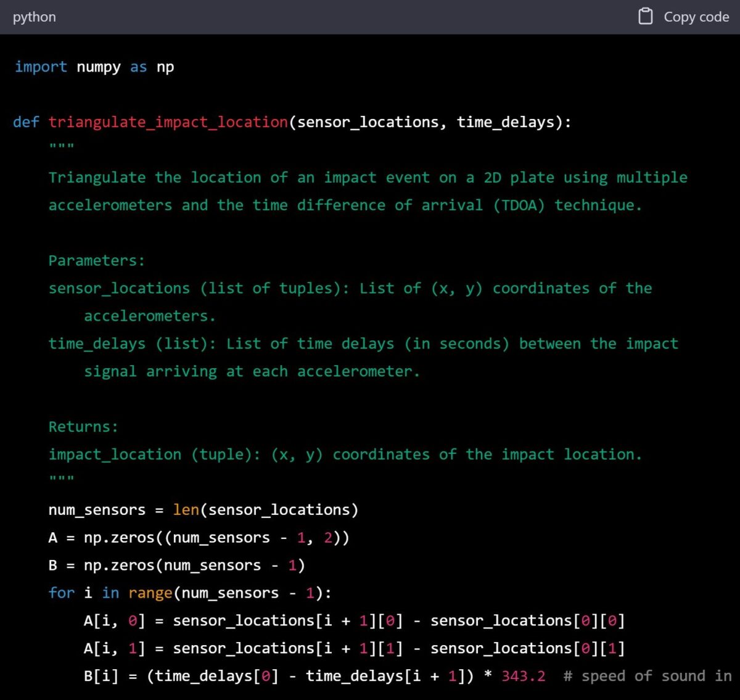Click the triangulate_impact_location function name
Viewport: 740px width, 700px height.
168,122
